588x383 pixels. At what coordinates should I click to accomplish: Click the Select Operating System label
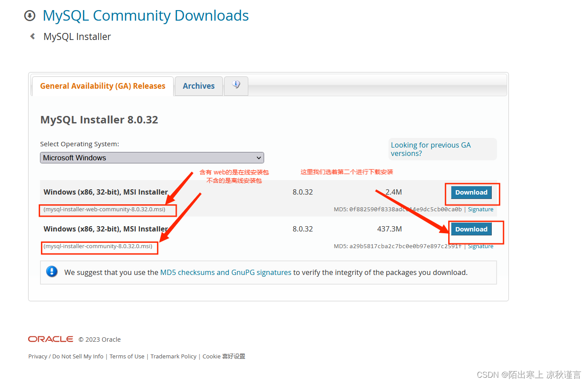click(80, 144)
